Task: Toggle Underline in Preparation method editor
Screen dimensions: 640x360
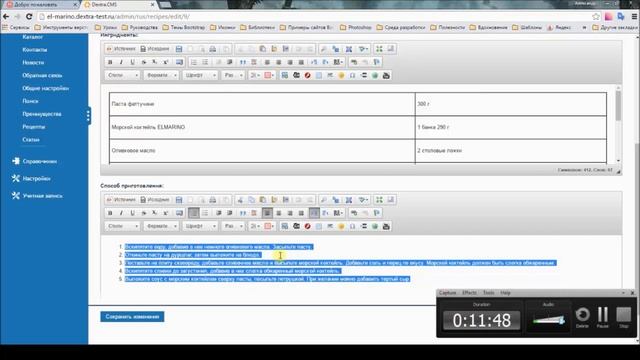Action: click(132, 213)
